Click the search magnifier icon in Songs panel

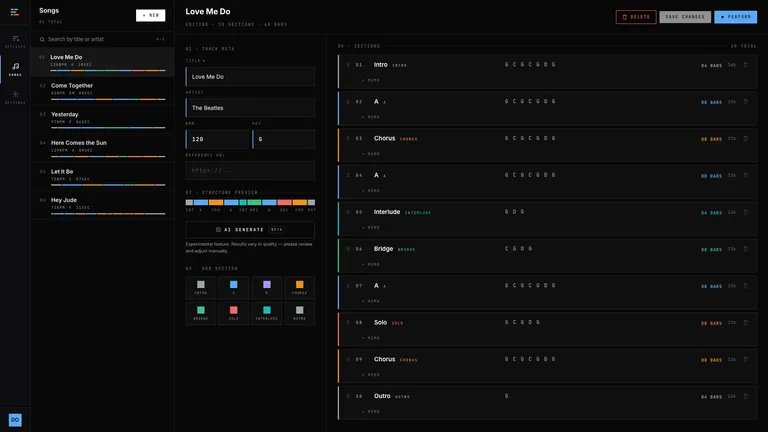click(42, 39)
